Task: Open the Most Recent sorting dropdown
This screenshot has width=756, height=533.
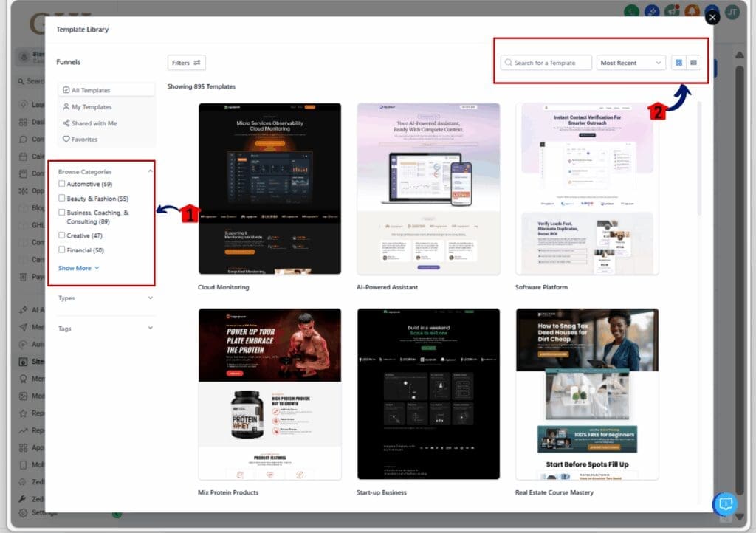Action: [x=631, y=63]
